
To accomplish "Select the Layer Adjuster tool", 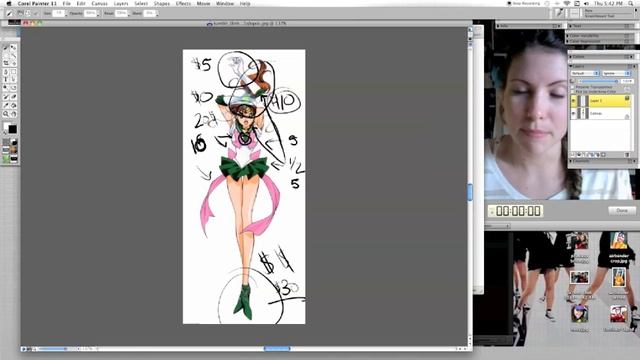I will (x=13, y=48).
